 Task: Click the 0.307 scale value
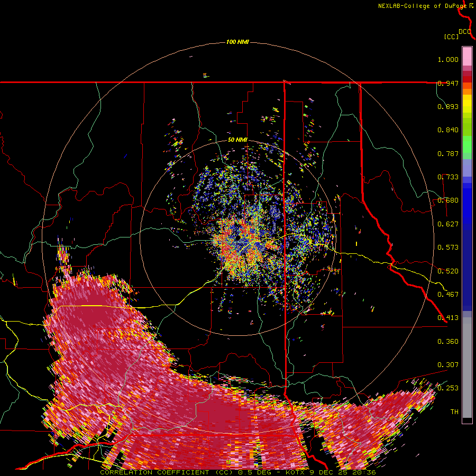coord(448,365)
